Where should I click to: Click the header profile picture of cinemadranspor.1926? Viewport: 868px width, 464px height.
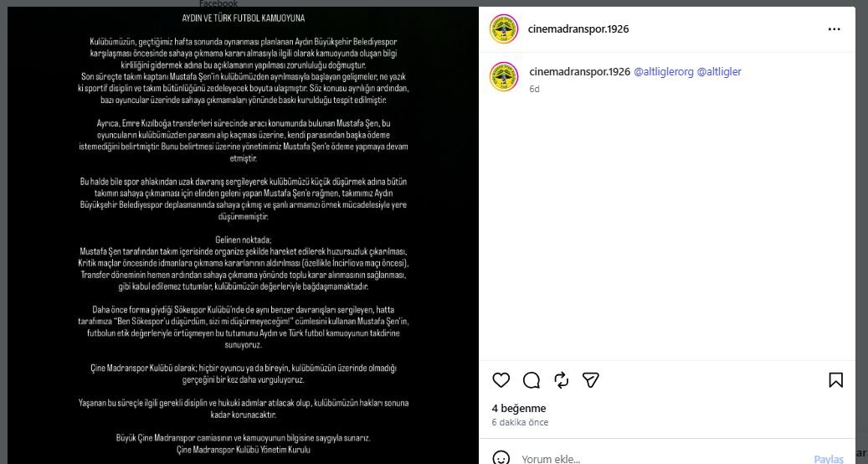504,28
